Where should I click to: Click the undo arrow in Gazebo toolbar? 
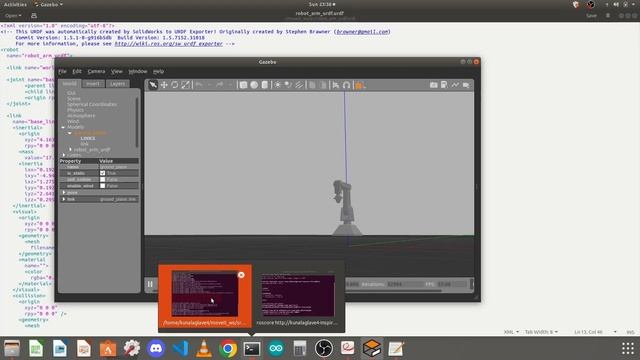click(199, 85)
